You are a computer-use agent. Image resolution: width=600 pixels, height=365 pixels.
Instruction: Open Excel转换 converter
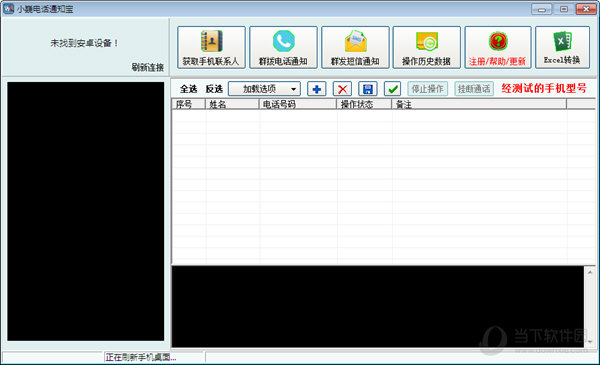(x=562, y=47)
